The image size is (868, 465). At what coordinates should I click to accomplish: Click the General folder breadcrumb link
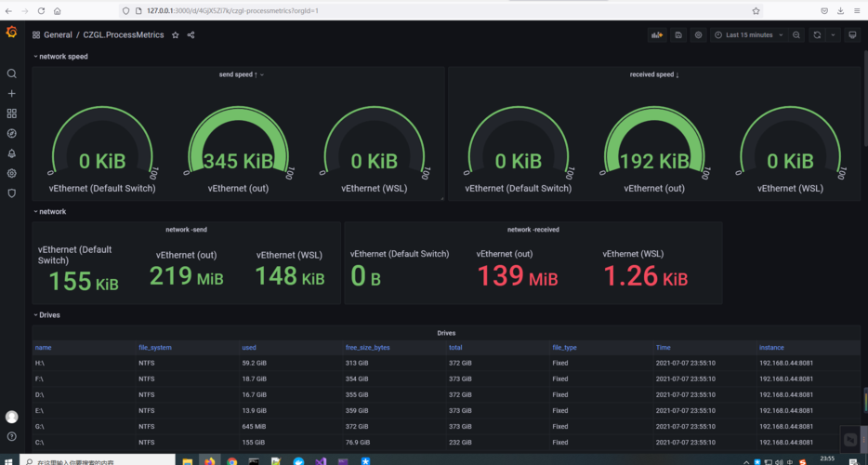click(x=58, y=35)
